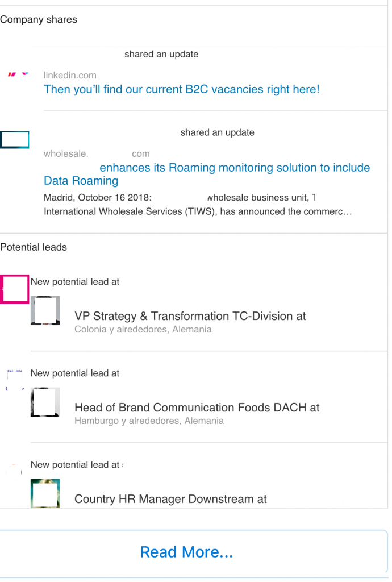
Task: Open the B2C vacancies update link
Action: (182, 89)
